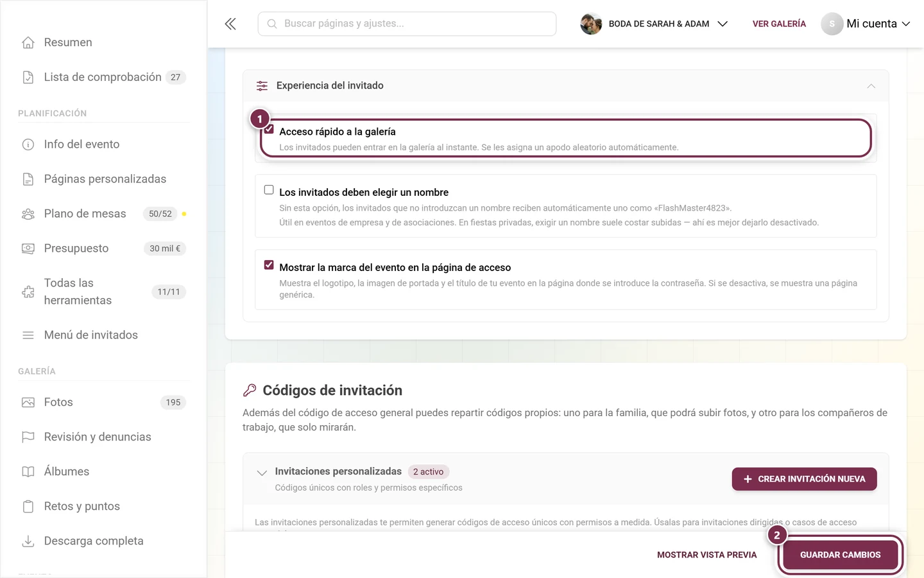Viewport: 924px width, 578px height.
Task: Open the Boda de Sarah & Adam dropdown
Action: coord(654,24)
